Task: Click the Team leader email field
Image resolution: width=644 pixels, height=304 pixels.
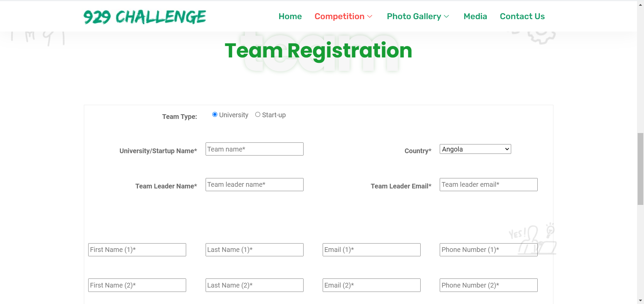Action: tap(488, 184)
